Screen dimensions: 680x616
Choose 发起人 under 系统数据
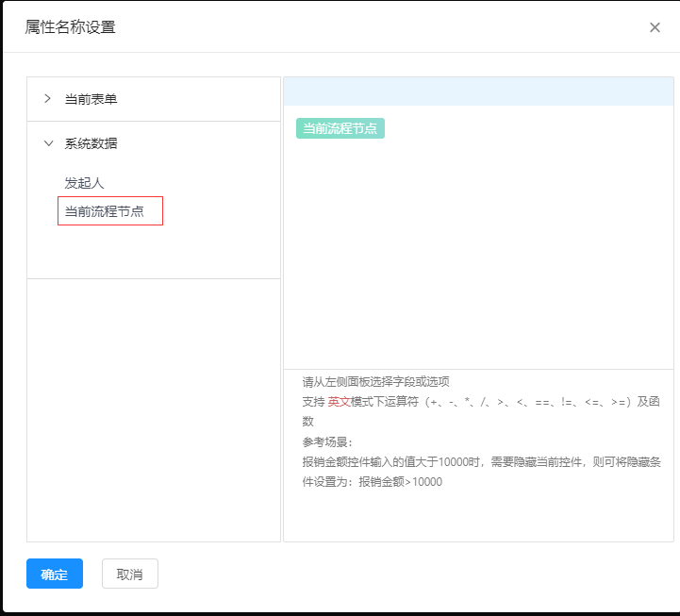(84, 182)
